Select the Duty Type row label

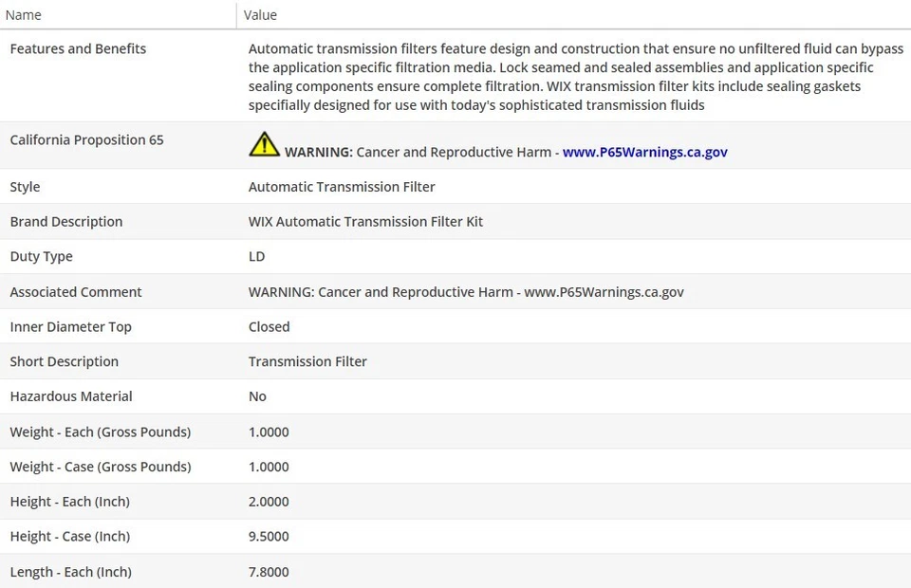(41, 257)
